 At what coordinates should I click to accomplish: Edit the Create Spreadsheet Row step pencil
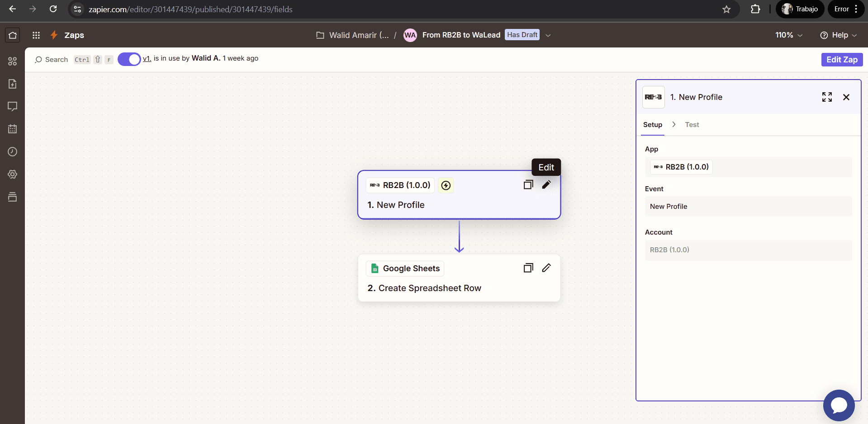(x=546, y=268)
